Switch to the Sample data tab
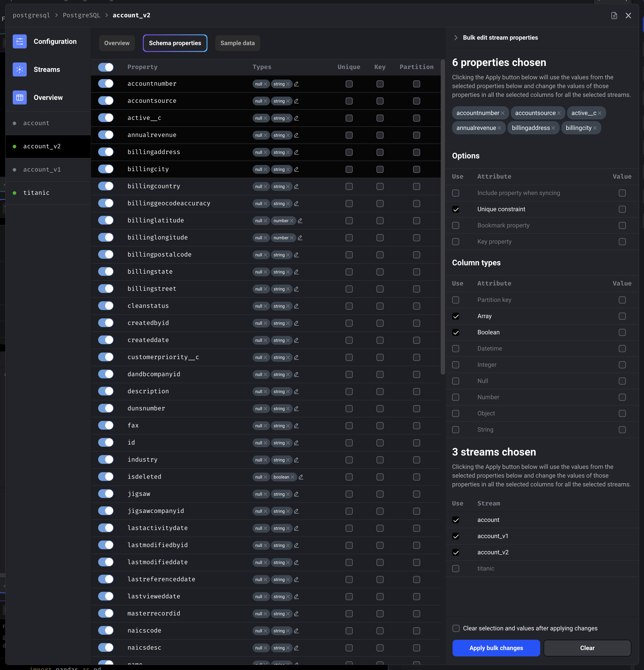 pyautogui.click(x=238, y=43)
